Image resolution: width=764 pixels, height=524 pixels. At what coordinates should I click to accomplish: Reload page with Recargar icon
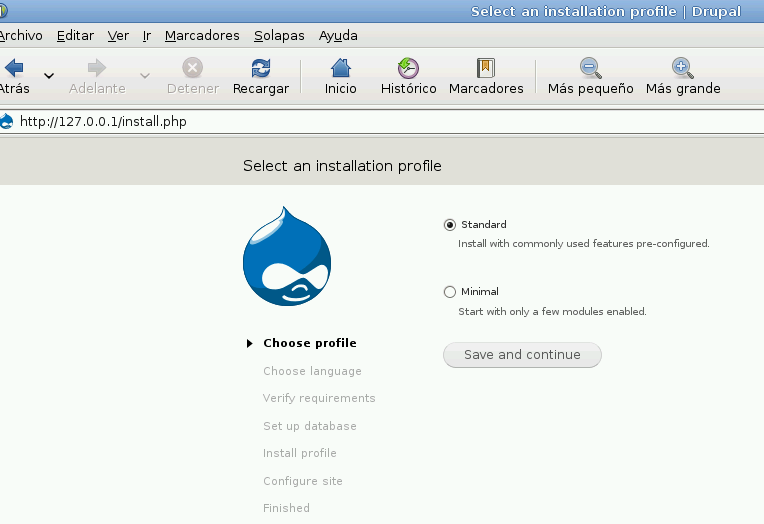pyautogui.click(x=261, y=68)
